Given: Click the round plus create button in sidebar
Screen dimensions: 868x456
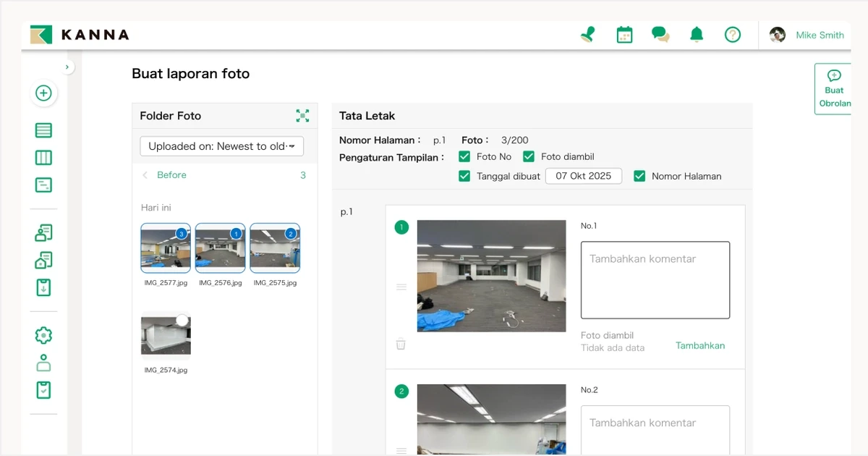Looking at the screenshot, I should click(x=43, y=93).
